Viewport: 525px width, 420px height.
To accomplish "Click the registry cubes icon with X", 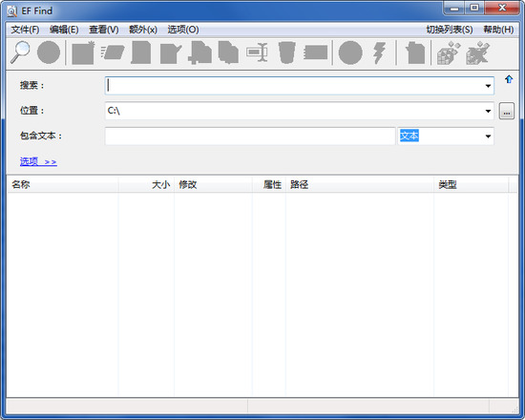I will pyautogui.click(x=477, y=52).
